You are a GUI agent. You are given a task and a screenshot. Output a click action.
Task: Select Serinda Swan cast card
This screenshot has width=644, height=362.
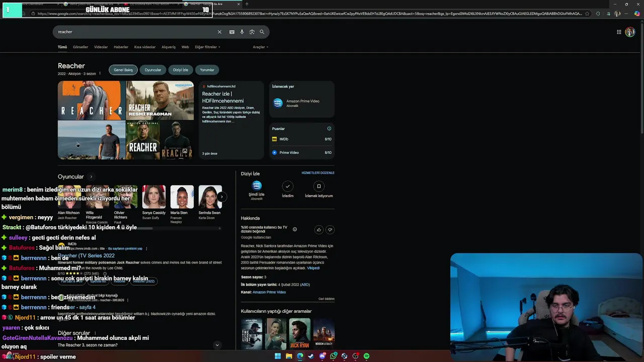[x=210, y=203]
